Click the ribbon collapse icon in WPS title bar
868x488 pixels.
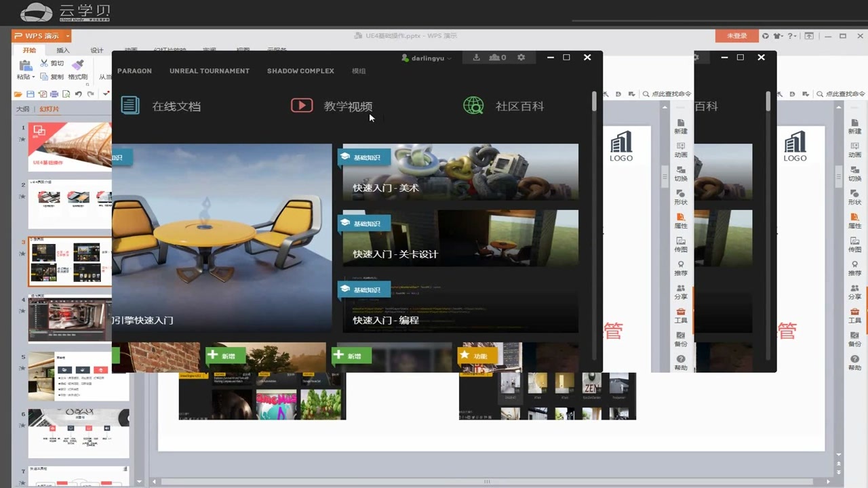[809, 36]
